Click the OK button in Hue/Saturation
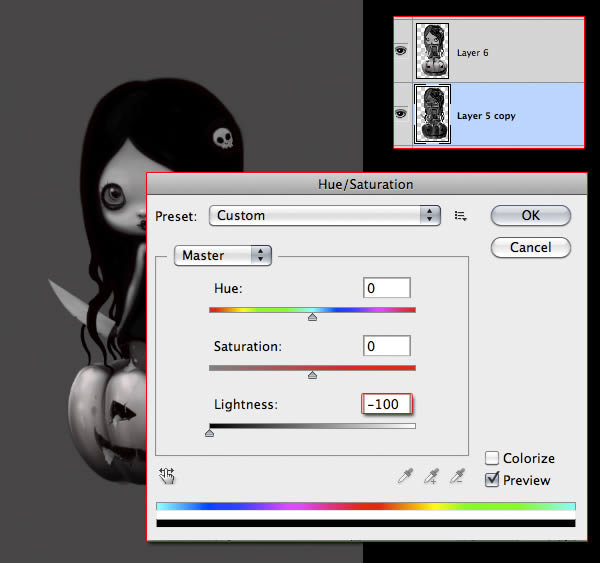Viewport: 600px width, 563px height. tap(531, 215)
